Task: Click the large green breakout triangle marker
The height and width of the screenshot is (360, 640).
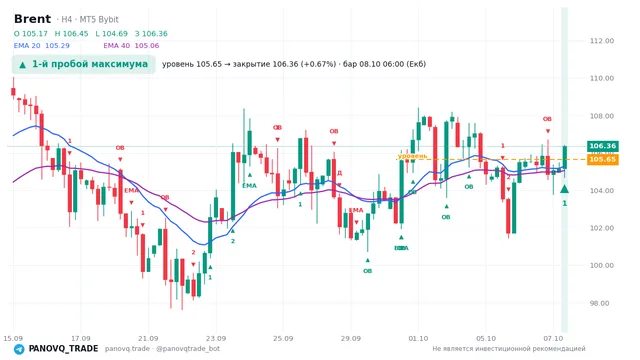Action: 564,189
